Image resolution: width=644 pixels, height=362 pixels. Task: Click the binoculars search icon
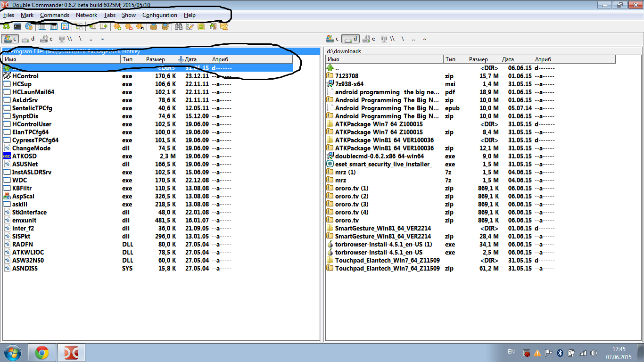coord(179,27)
